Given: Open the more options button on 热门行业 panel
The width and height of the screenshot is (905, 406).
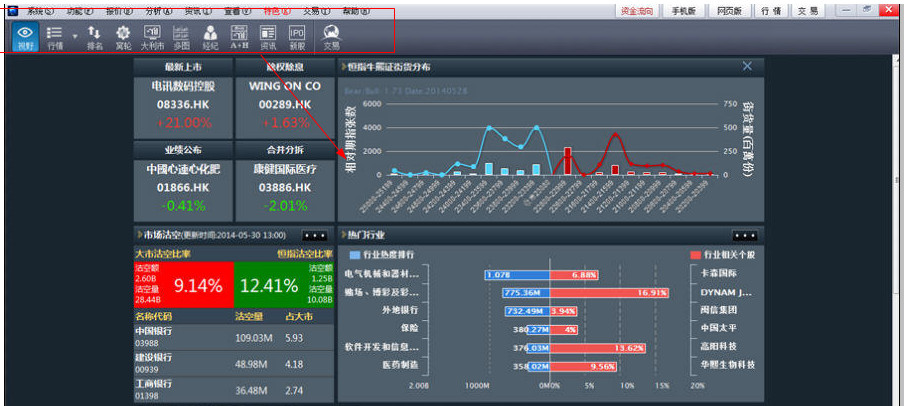Looking at the screenshot, I should [745, 236].
